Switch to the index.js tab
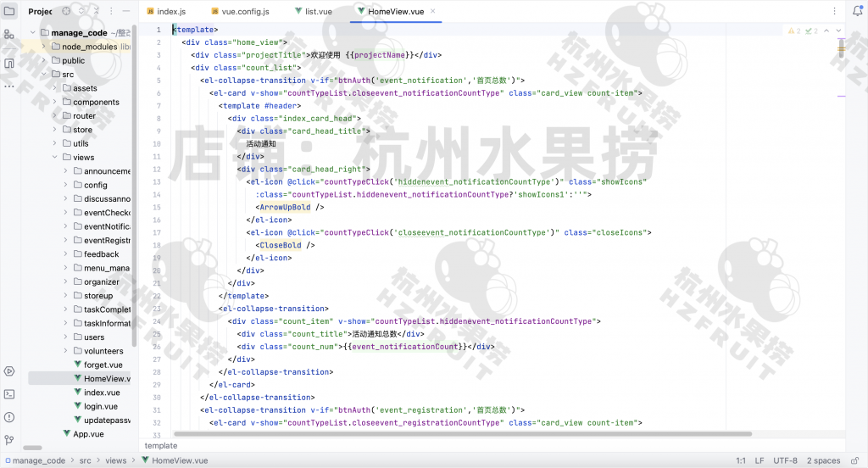 [x=166, y=11]
